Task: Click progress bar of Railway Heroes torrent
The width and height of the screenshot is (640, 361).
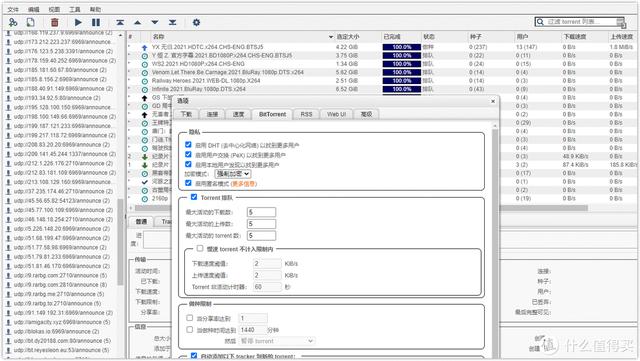Action: click(x=402, y=80)
